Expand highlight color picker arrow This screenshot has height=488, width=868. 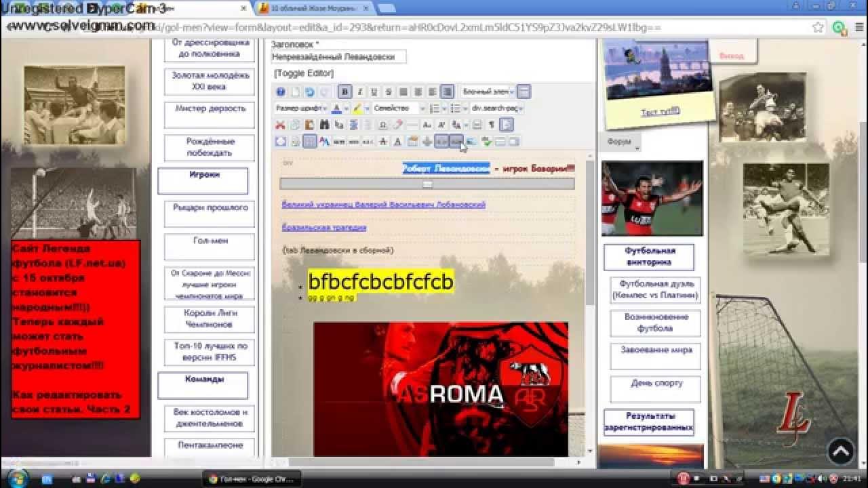coord(367,108)
